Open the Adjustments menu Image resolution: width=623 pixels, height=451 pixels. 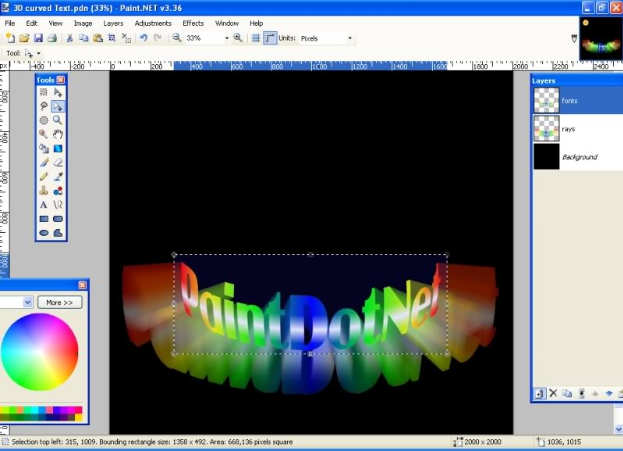pos(153,23)
